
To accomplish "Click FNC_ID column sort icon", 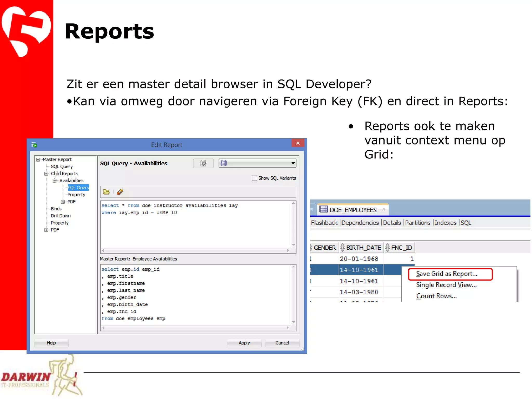I will [387, 248].
